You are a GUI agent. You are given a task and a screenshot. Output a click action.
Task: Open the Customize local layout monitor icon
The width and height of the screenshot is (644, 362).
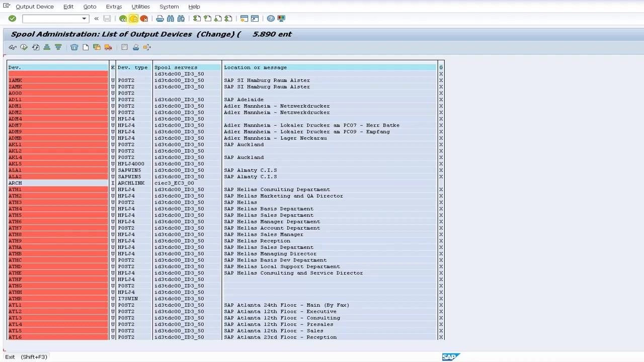pyautogui.click(x=282, y=19)
